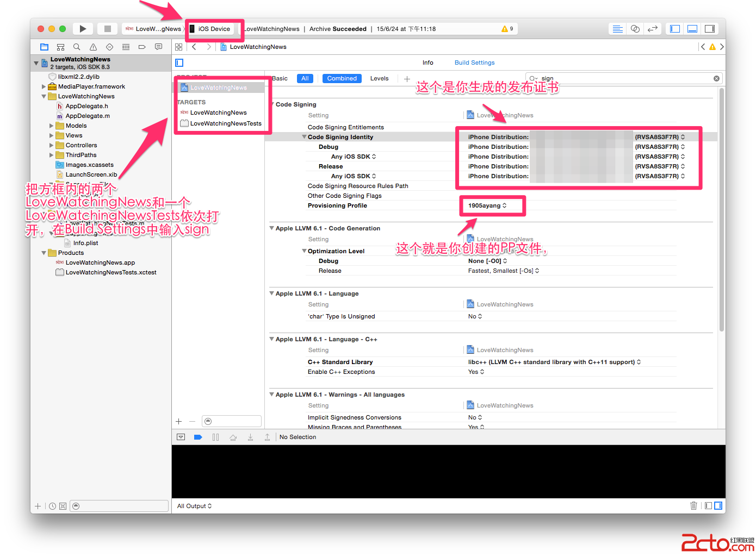Collapse Apple LLVM 6.1 - Language section
The height and width of the screenshot is (557, 756).
point(271,293)
